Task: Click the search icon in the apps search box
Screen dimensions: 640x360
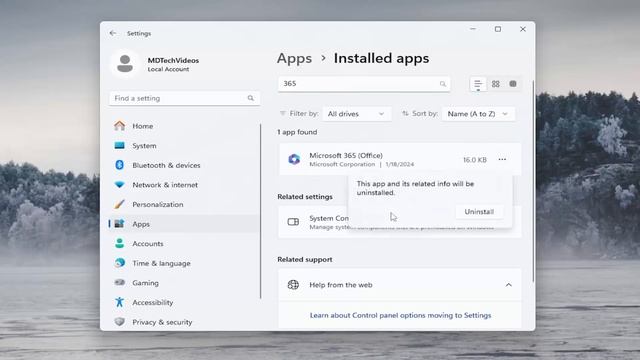Action: tap(443, 84)
